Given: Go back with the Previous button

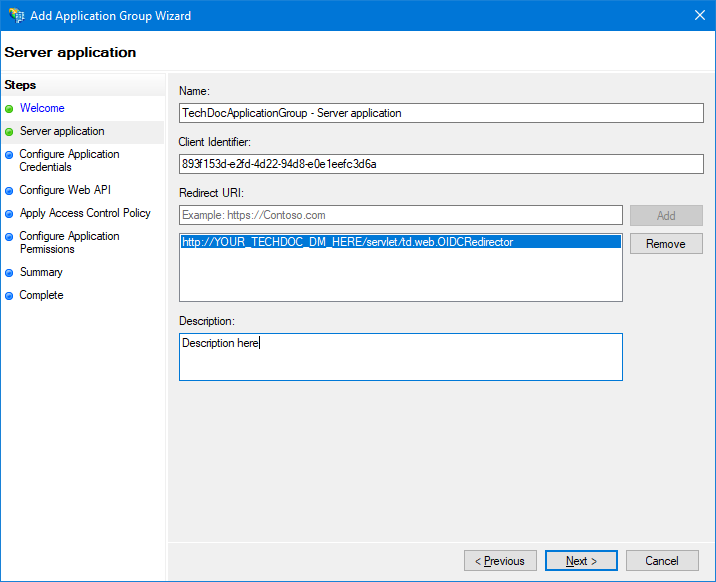Looking at the screenshot, I should tap(500, 561).
